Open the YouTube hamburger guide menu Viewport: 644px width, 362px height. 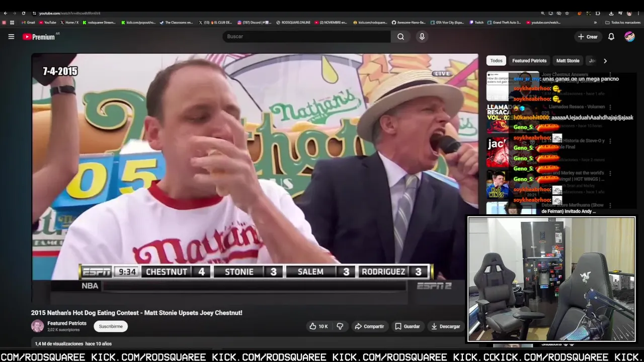pos(11,37)
